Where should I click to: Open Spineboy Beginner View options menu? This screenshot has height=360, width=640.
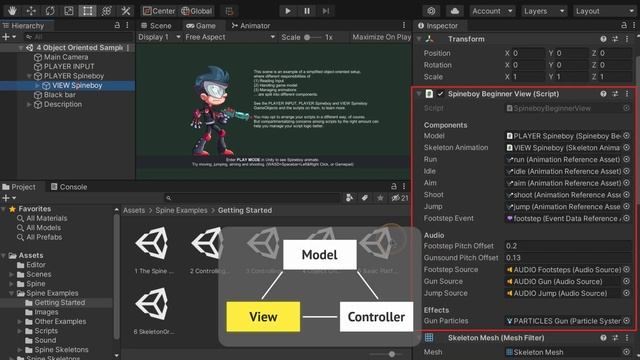coord(627,94)
